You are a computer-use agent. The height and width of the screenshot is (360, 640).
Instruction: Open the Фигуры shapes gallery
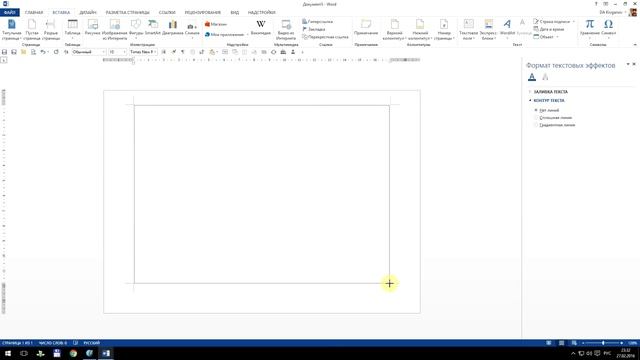coord(136,30)
